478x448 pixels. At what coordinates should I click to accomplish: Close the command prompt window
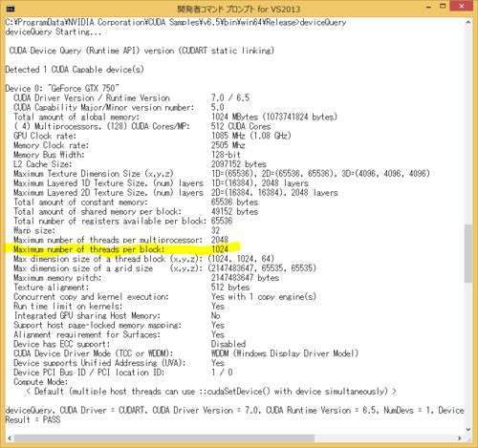pos(462,6)
